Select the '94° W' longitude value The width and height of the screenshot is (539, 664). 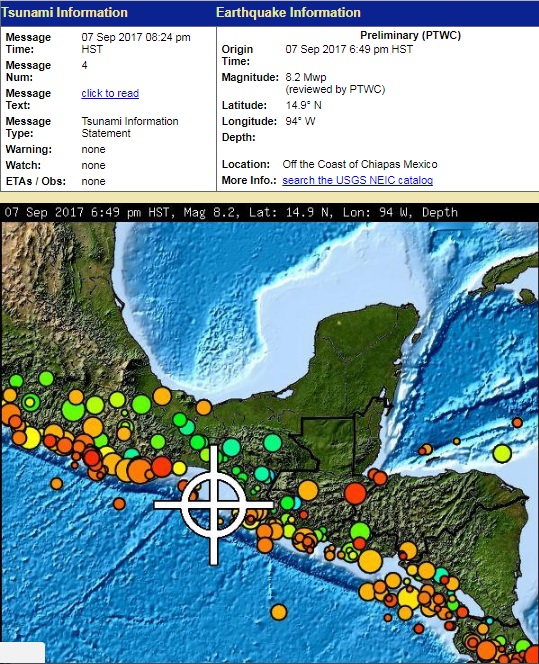(x=300, y=121)
